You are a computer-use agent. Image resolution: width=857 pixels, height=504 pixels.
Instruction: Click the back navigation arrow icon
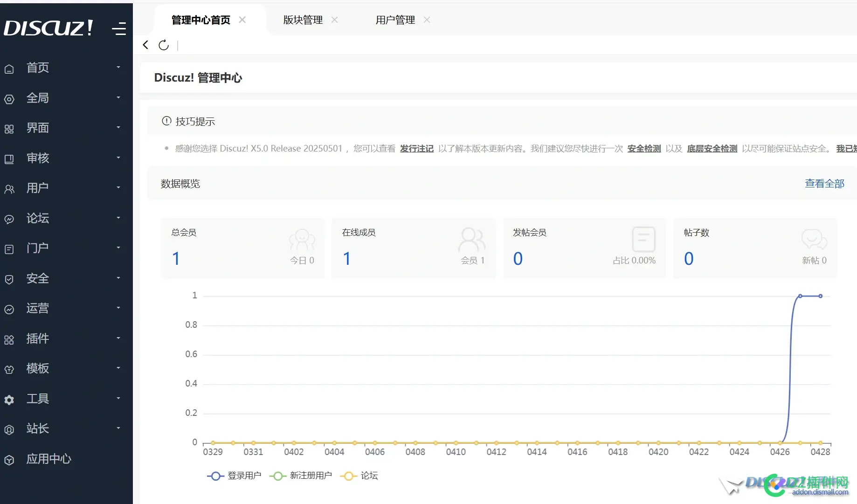pos(145,45)
